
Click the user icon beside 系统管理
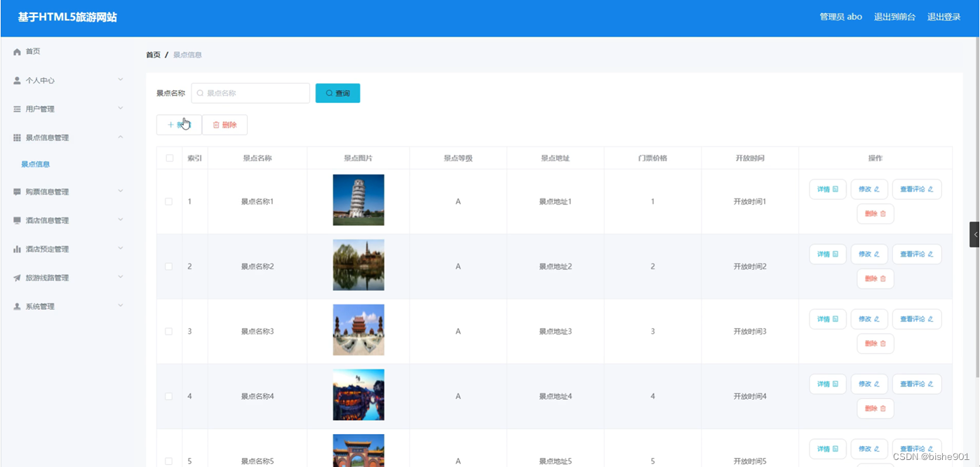[x=17, y=307]
